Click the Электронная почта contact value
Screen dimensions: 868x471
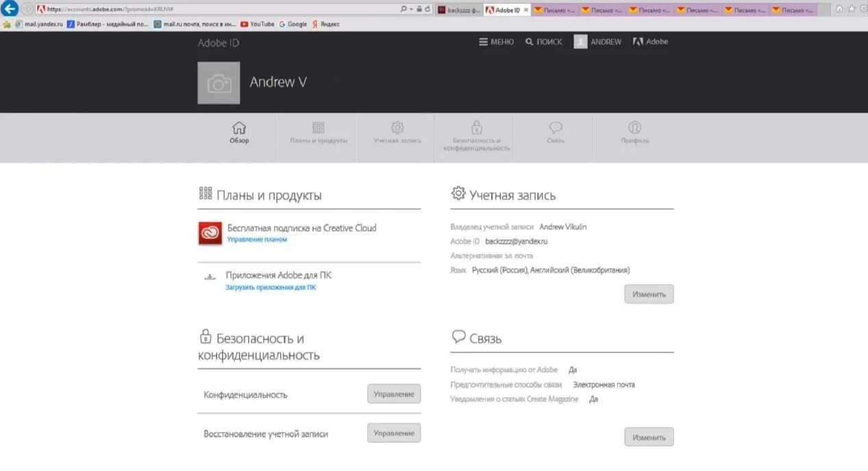604,385
